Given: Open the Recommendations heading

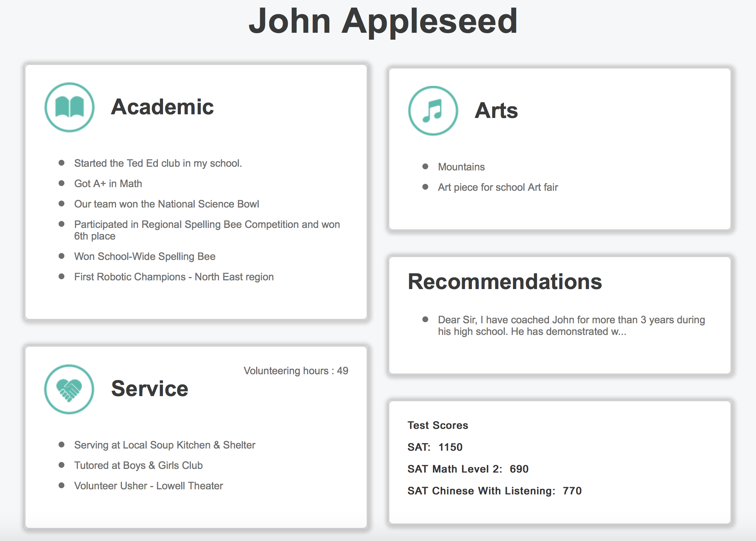Looking at the screenshot, I should (x=505, y=282).
